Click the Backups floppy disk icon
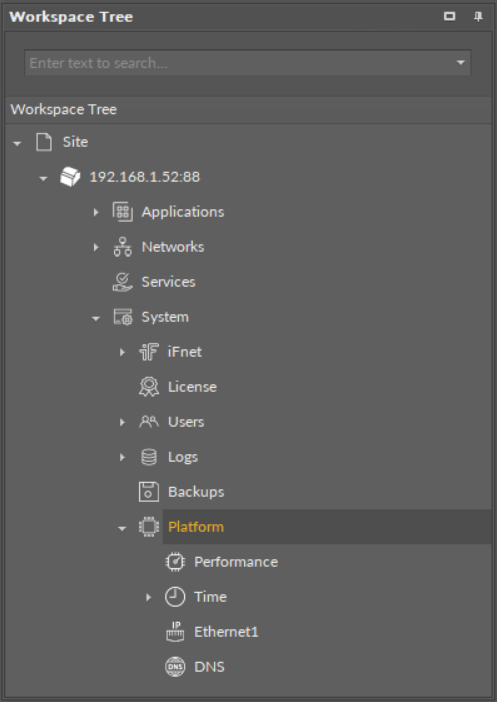Image resolution: width=497 pixels, height=702 pixels. click(149, 492)
